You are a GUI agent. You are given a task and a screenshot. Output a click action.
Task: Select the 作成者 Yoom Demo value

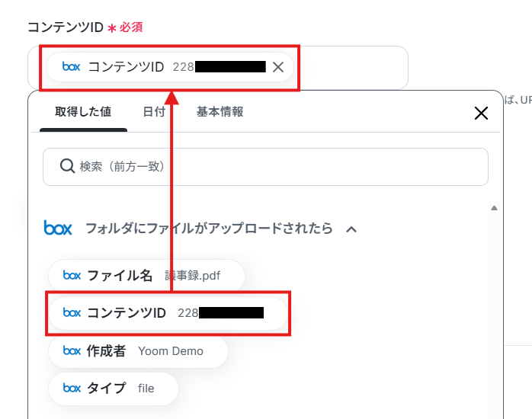click(138, 351)
